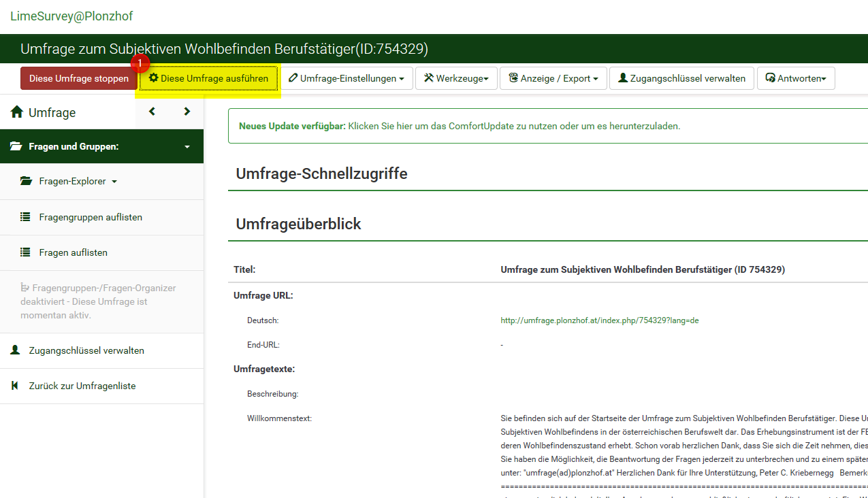Click the home icon beside Umfrage
This screenshot has height=498, width=868.
[x=17, y=112]
